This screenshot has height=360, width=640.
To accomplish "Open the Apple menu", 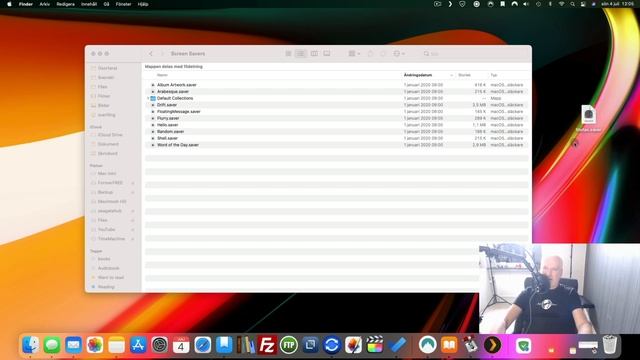I will click(9, 4).
